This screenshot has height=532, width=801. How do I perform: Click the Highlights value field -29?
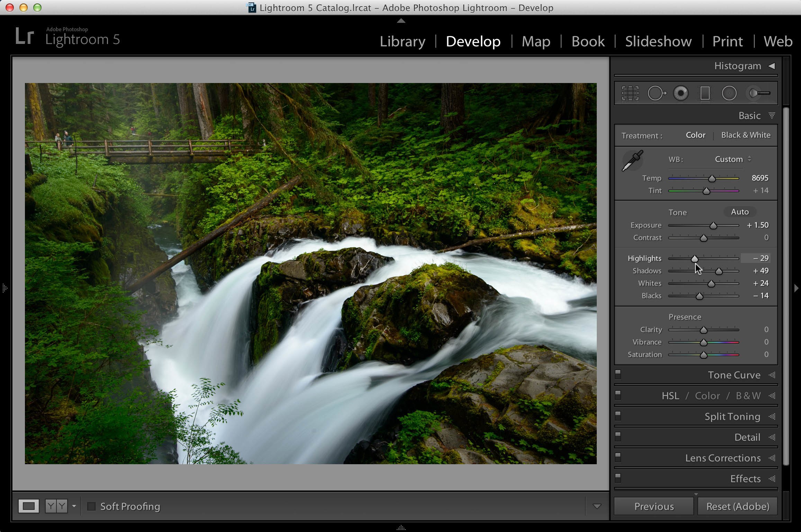(755, 258)
